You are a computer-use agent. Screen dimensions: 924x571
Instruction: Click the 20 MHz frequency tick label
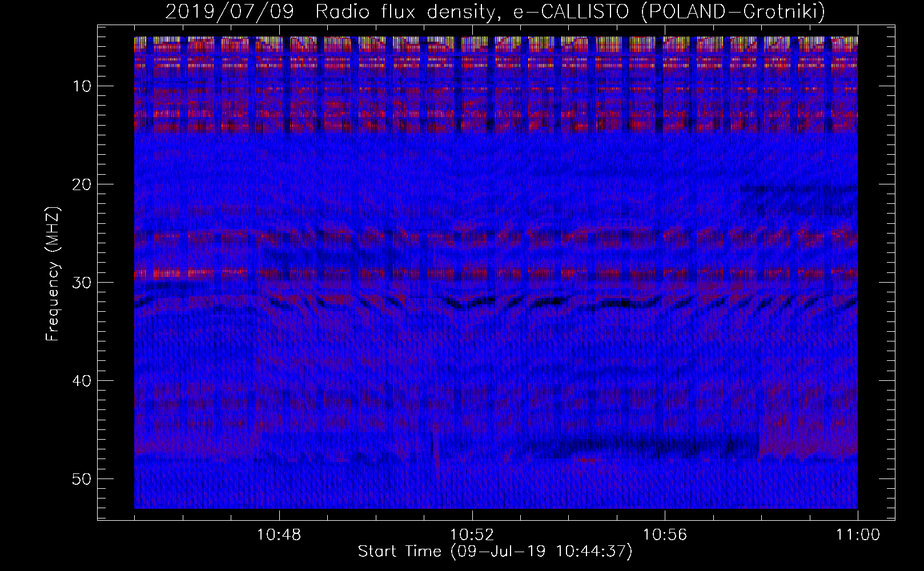pos(82,184)
